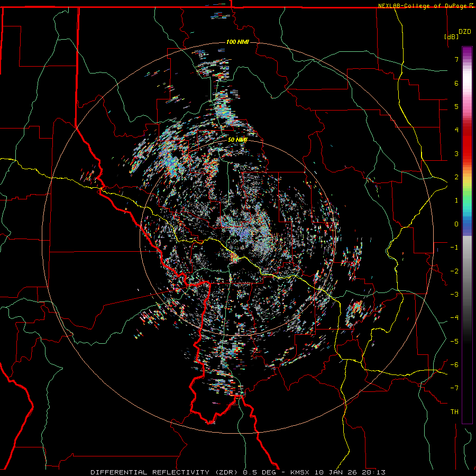Click the -7 dB tick label on legend
476x476 pixels.
454,388
